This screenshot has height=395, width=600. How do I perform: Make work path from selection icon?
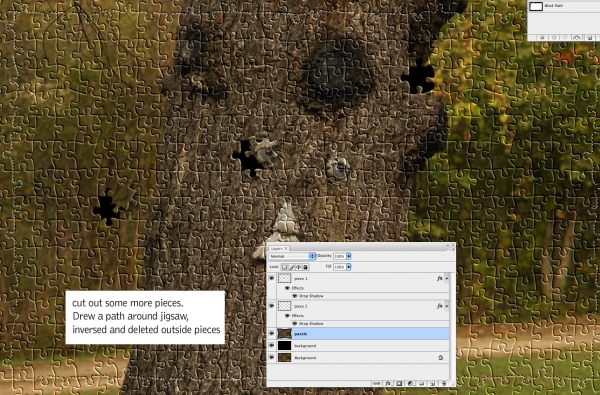tap(577, 38)
